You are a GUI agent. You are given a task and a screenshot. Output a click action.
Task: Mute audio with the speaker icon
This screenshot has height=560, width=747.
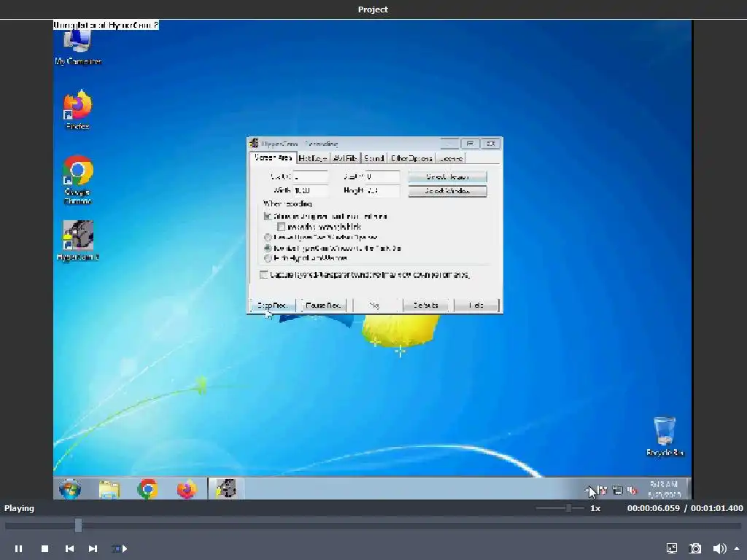(719, 548)
